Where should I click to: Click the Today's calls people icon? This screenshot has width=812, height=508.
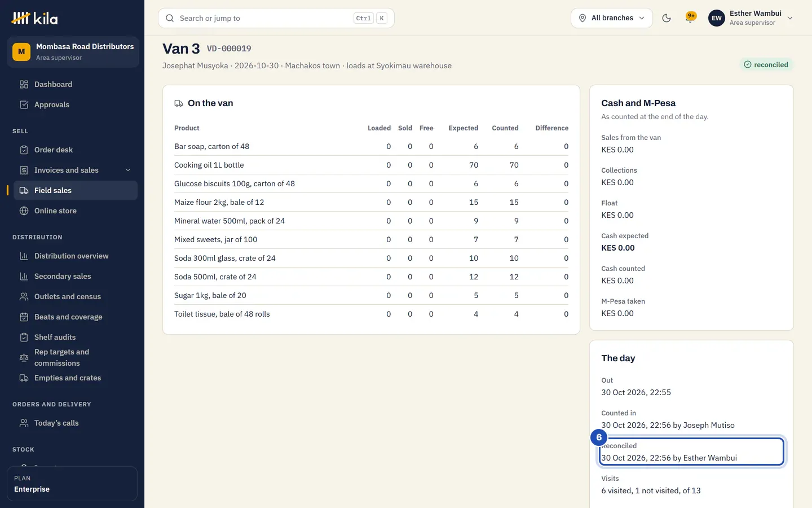[x=24, y=423]
